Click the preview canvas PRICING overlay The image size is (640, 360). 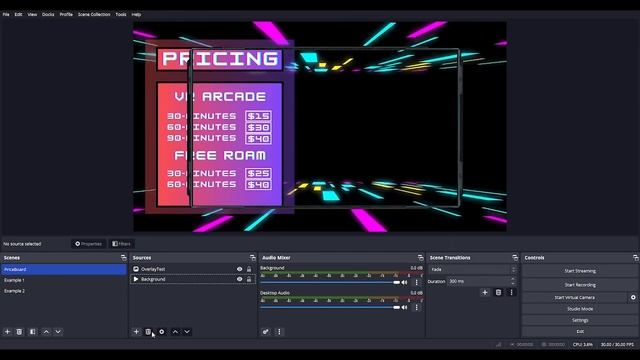(220, 59)
